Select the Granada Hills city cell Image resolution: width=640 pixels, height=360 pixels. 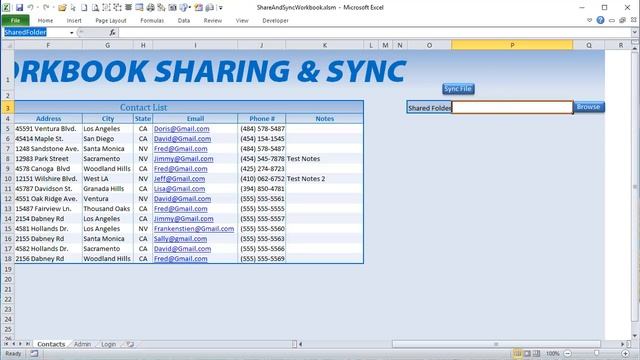[x=108, y=189]
